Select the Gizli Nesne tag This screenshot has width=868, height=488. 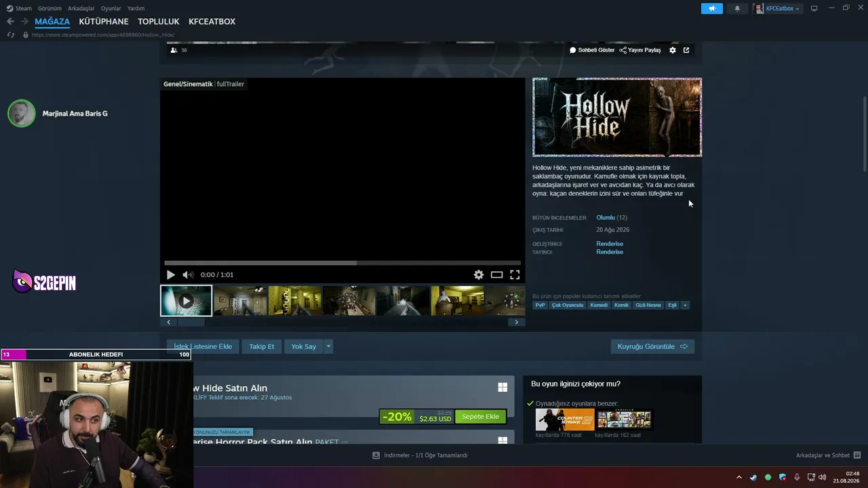click(648, 305)
